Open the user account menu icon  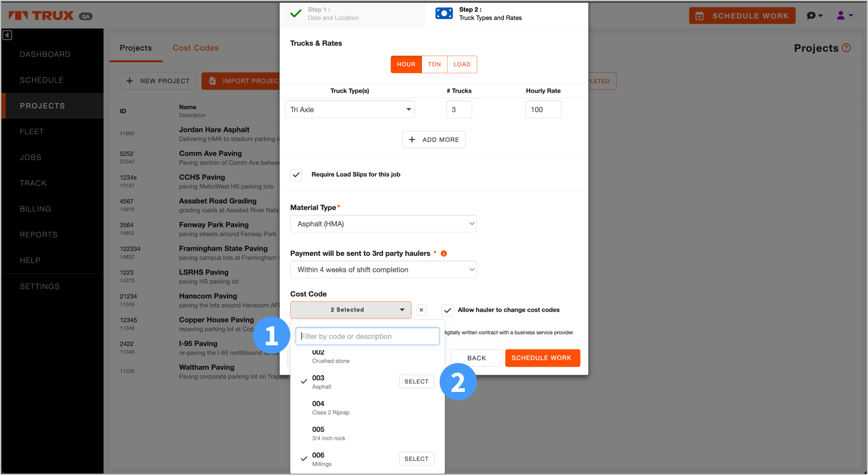pos(844,16)
